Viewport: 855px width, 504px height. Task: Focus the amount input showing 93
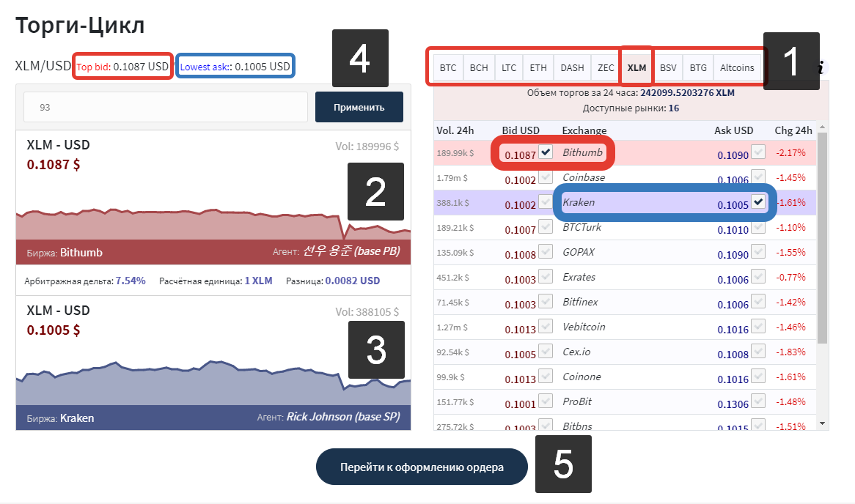coord(166,108)
